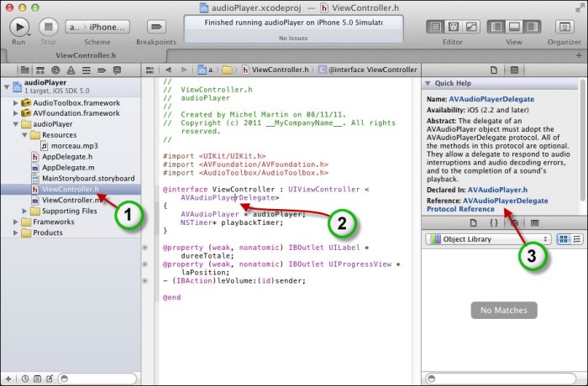Open the Object Library dropdown
Image resolution: width=588 pixels, height=386 pixels.
[x=489, y=239]
